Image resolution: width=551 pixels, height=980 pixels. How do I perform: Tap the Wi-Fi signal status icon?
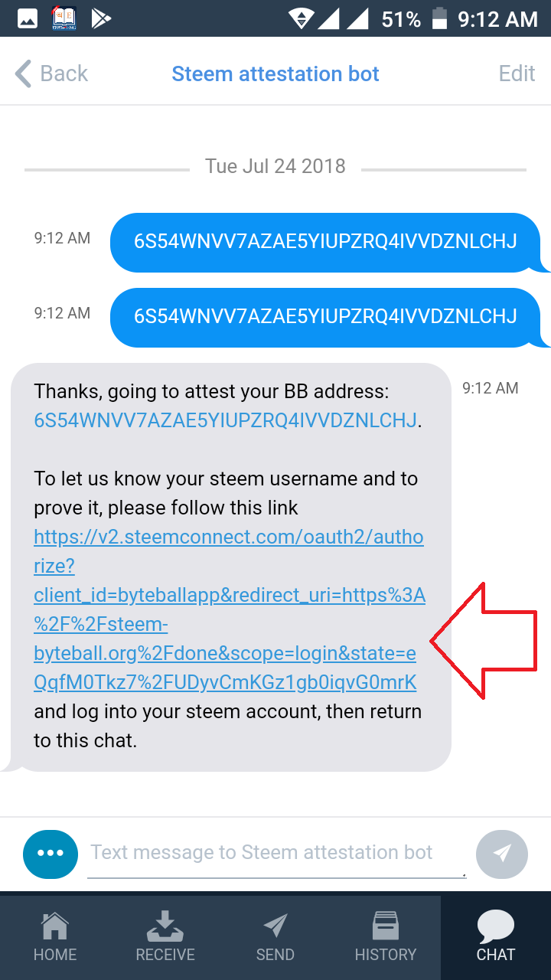pyautogui.click(x=302, y=18)
